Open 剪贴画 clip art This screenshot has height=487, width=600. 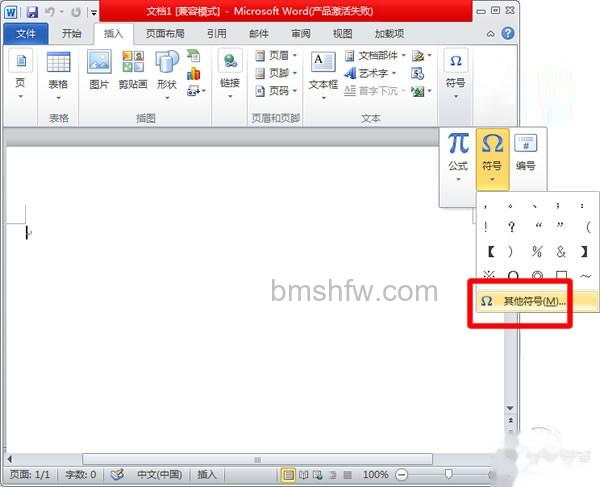133,70
